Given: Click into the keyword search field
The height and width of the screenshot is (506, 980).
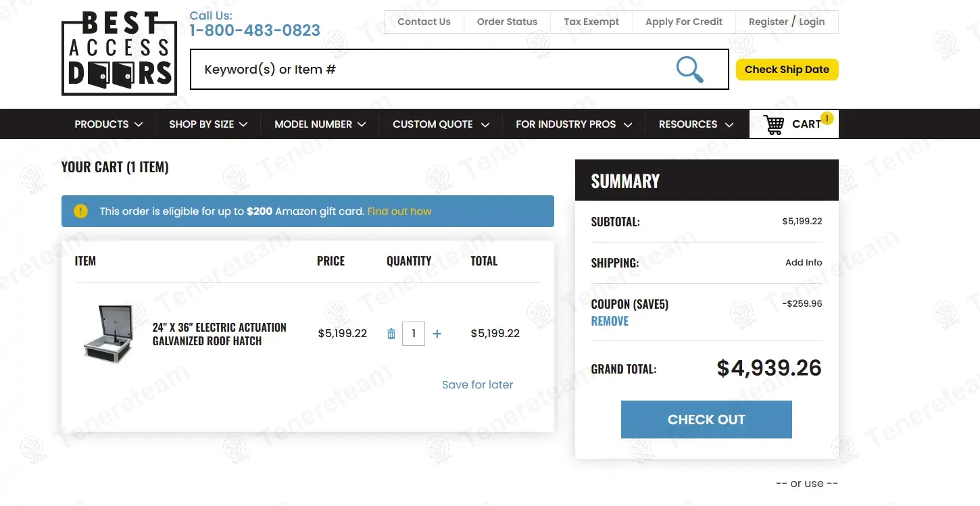Looking at the screenshot, I should point(433,70).
